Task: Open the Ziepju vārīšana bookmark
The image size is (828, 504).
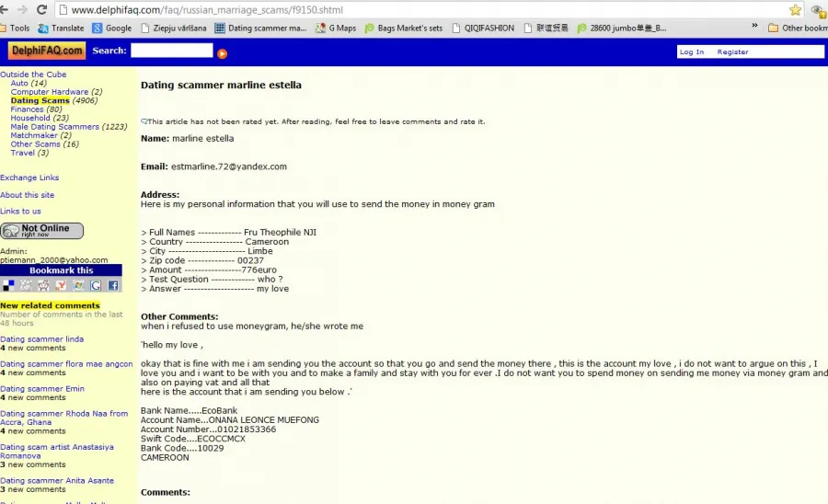Action: (174, 28)
